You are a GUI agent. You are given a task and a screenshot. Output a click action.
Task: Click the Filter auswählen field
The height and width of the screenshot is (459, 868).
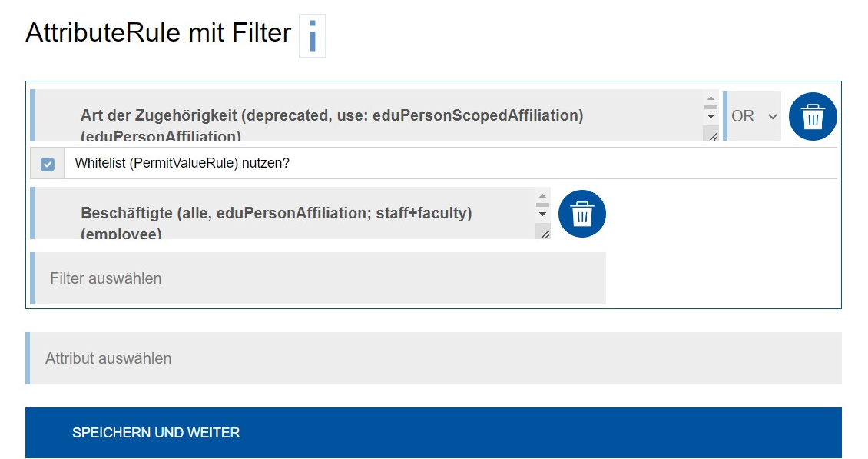click(x=319, y=278)
